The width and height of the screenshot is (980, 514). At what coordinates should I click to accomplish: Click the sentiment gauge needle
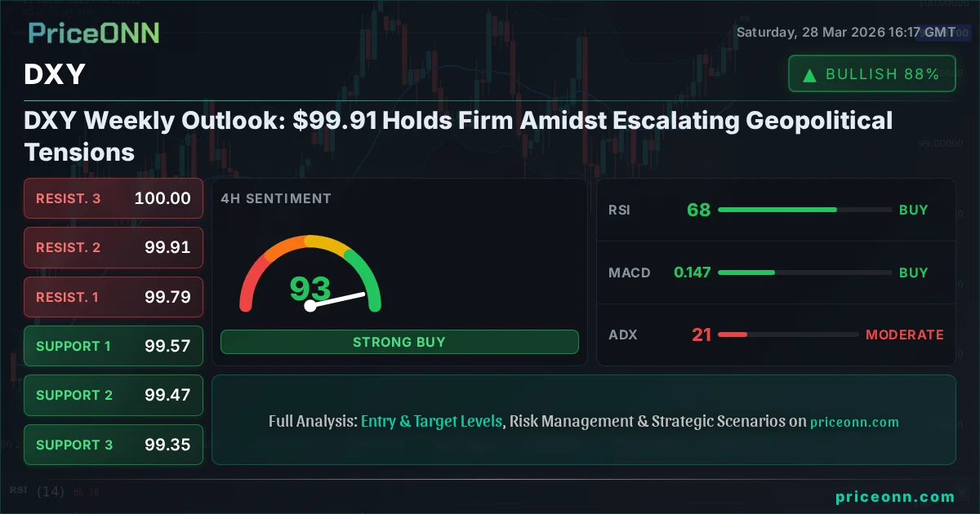[x=336, y=299]
